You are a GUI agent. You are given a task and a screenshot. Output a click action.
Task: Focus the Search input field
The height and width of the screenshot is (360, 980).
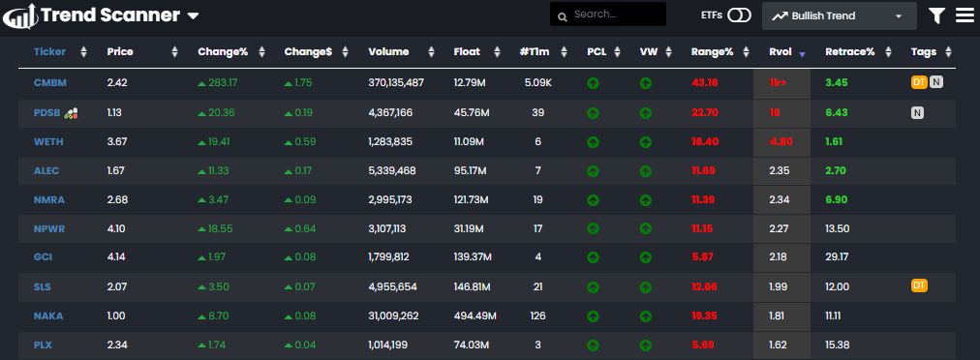pyautogui.click(x=607, y=15)
